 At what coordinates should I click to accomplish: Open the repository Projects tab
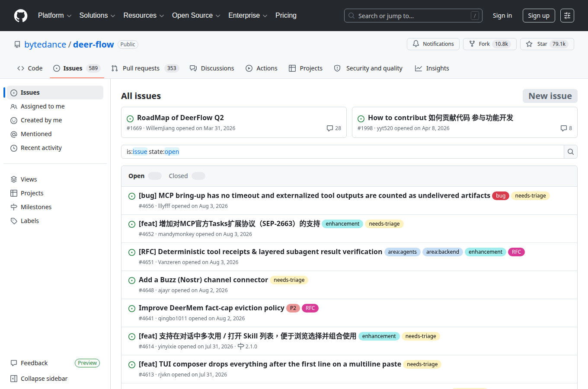[x=306, y=68]
